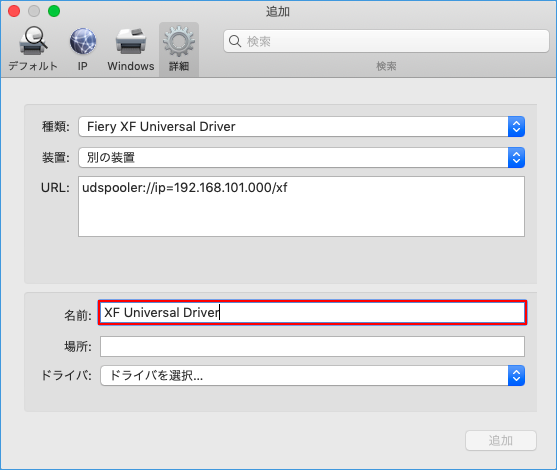Switch to the IP globe tab
This screenshot has height=470, width=557.
(83, 41)
